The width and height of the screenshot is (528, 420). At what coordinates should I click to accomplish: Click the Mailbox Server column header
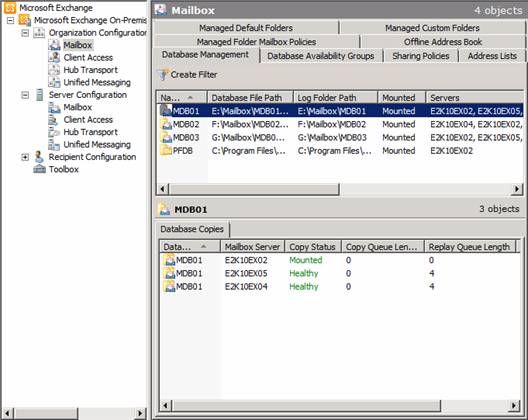(x=253, y=247)
